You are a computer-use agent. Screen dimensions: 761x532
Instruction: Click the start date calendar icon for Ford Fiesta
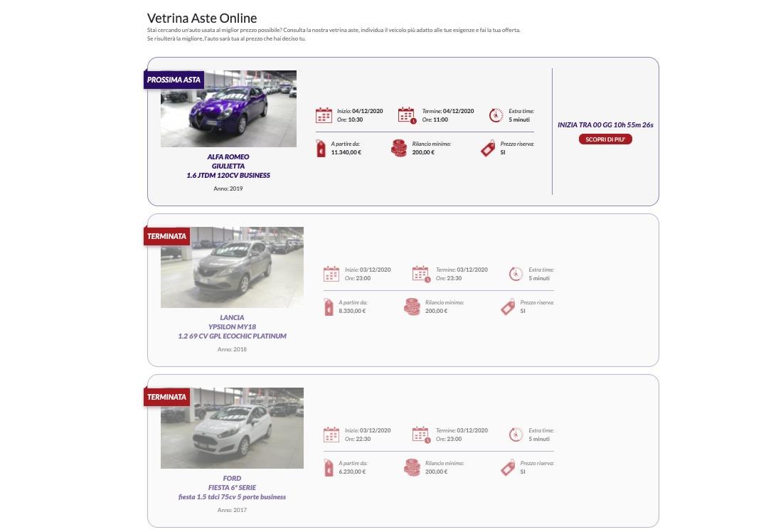[x=331, y=435]
